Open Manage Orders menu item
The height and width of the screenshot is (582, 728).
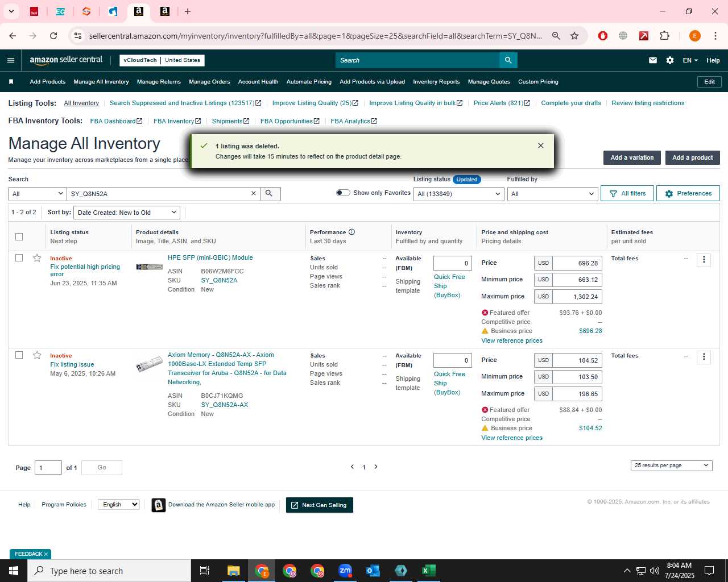pyautogui.click(x=209, y=82)
